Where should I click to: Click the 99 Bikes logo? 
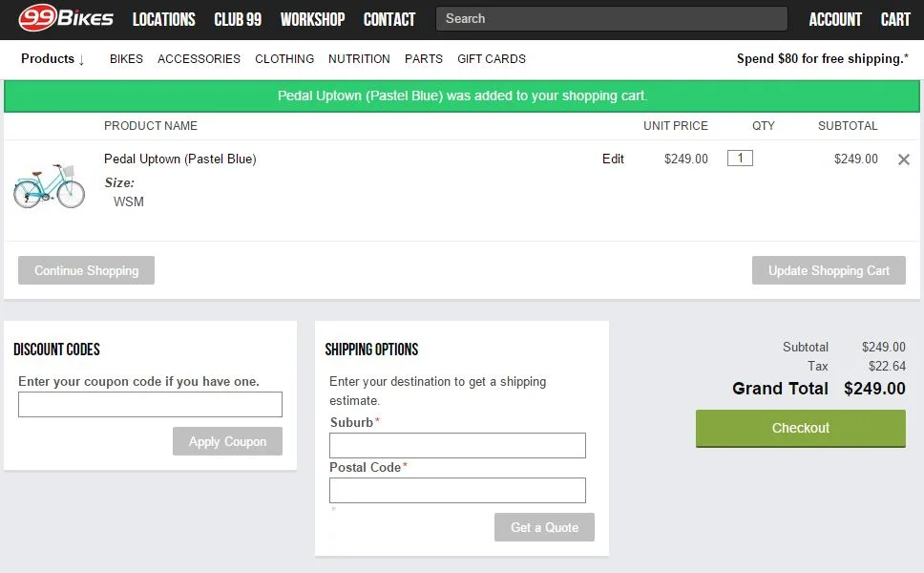[66, 18]
